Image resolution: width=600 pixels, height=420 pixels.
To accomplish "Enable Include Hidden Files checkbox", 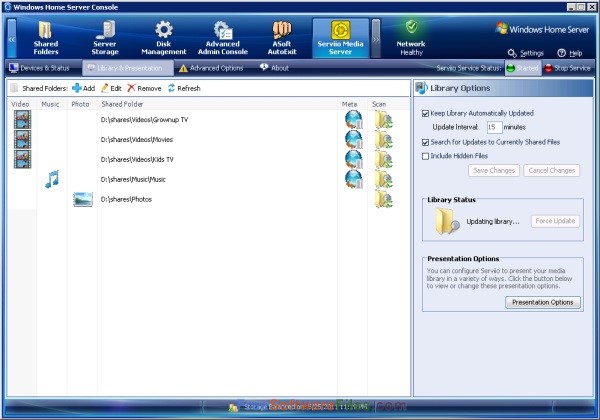I will tap(425, 156).
